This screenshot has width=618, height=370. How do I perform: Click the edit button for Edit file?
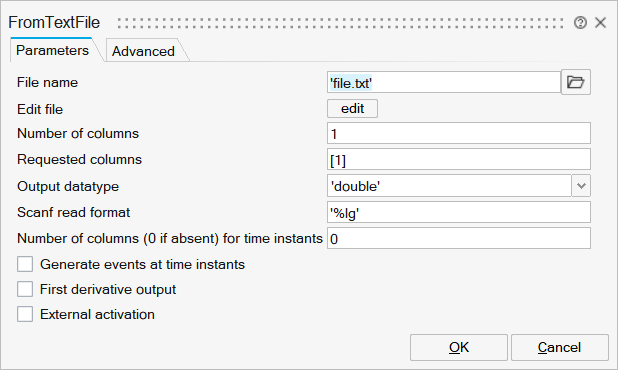click(352, 108)
